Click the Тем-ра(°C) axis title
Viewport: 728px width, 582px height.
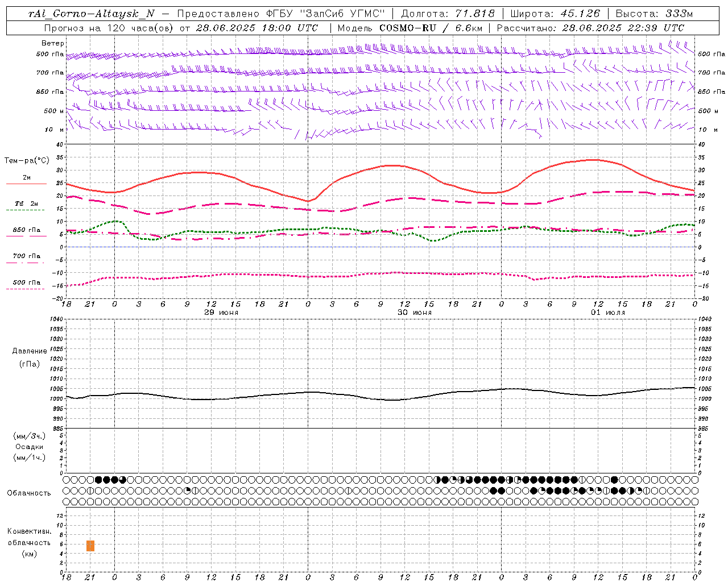27,161
